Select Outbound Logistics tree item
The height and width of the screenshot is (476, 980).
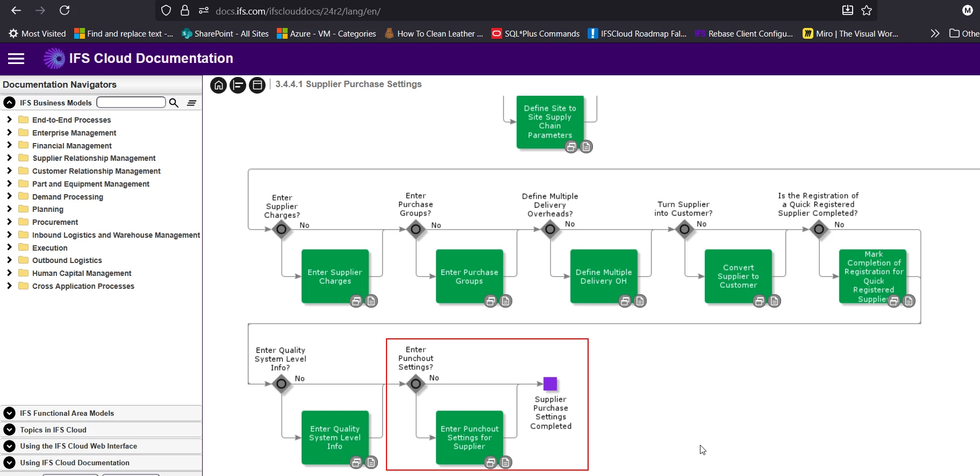coord(67,260)
